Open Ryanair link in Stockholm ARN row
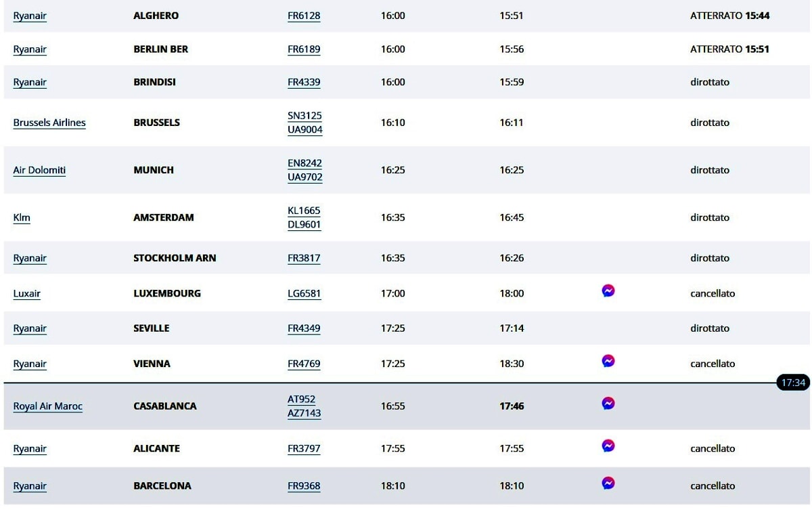 [30, 258]
